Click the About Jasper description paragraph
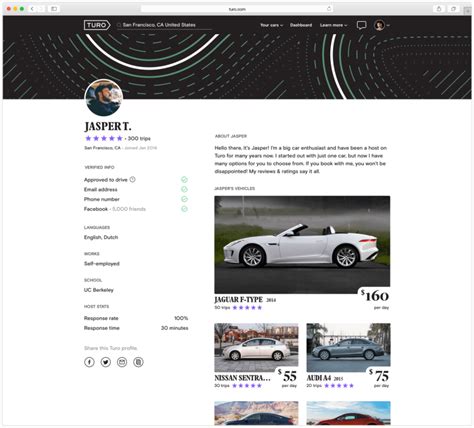The image size is (474, 428). point(301,160)
